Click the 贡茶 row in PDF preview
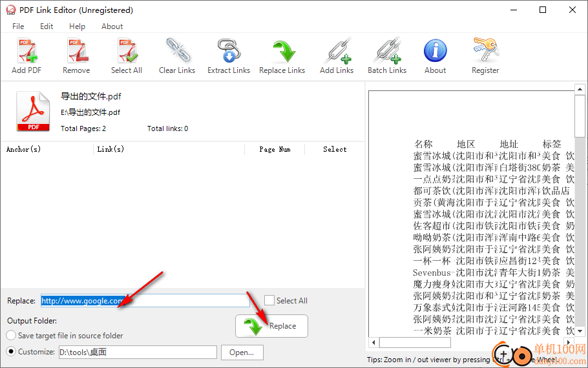588x368 pixels. (x=493, y=202)
